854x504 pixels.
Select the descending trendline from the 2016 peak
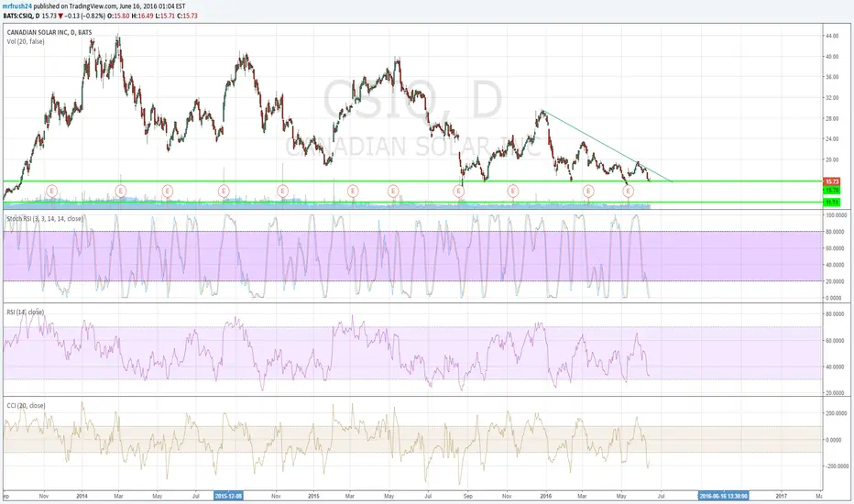608,146
